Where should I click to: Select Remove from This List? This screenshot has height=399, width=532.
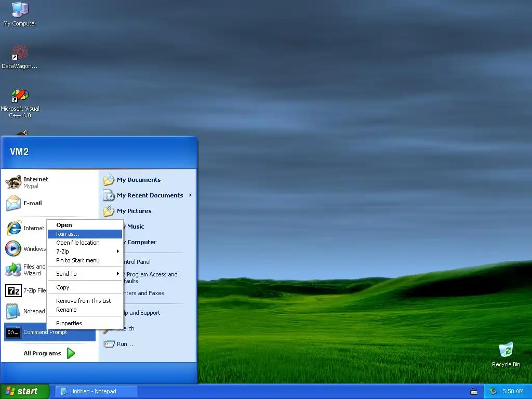pyautogui.click(x=85, y=301)
